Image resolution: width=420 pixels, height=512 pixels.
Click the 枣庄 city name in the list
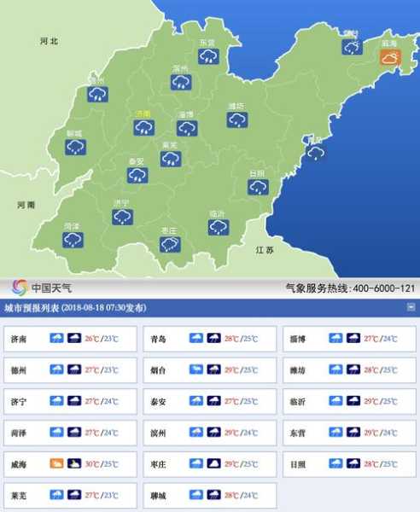click(x=159, y=464)
